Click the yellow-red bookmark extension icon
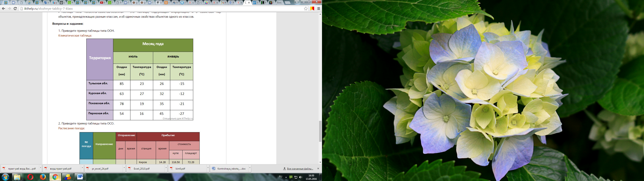This screenshot has height=181, width=644. [312, 8]
